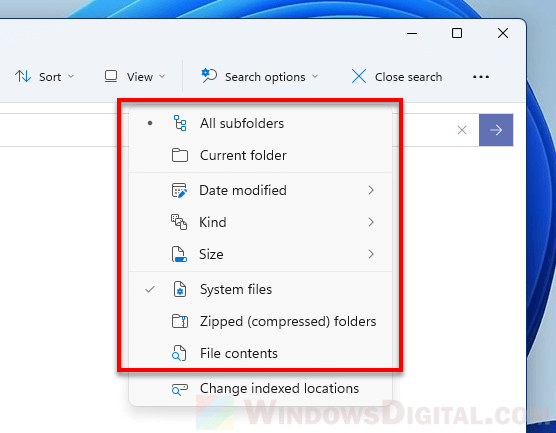
Task: Click the Zipped folders icon
Action: (x=180, y=321)
